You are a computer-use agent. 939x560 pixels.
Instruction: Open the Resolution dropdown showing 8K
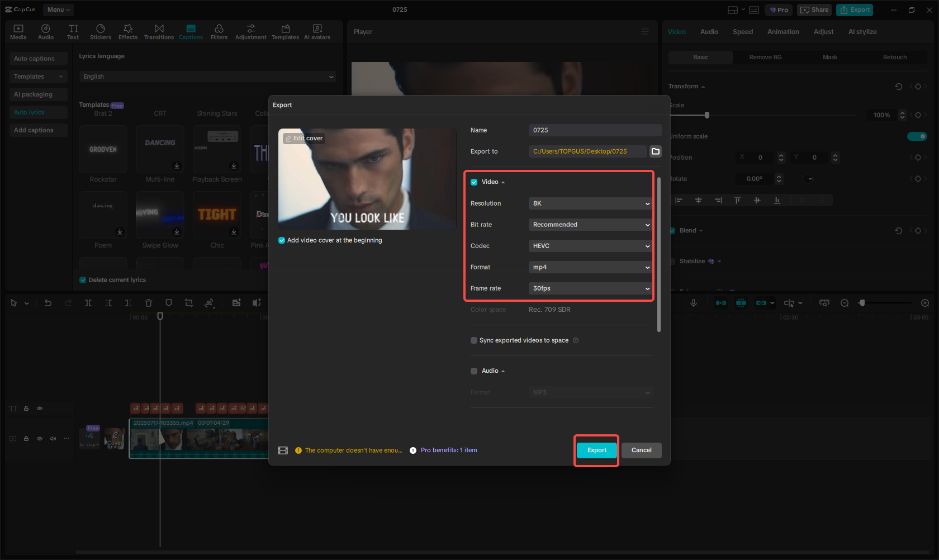(x=590, y=203)
